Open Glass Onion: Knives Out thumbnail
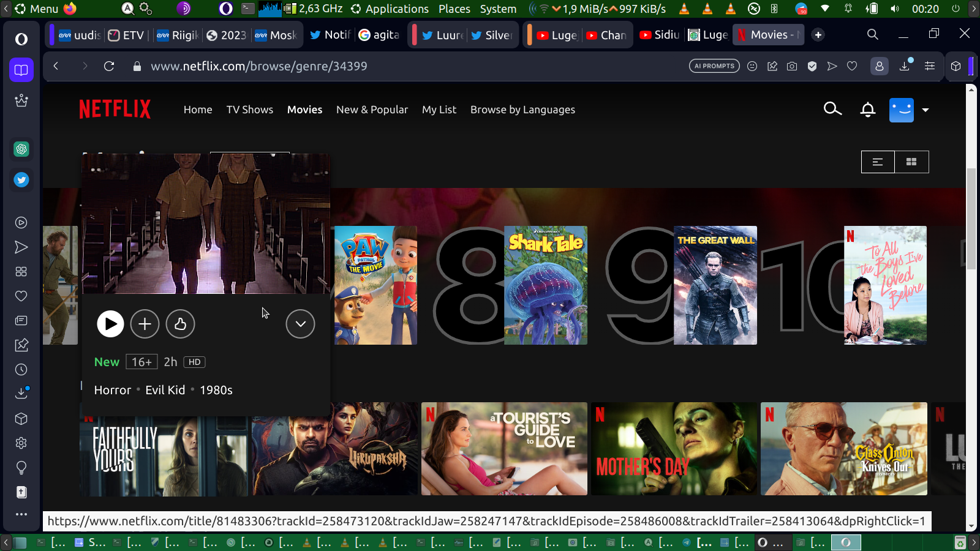The width and height of the screenshot is (980, 551). pyautogui.click(x=844, y=449)
